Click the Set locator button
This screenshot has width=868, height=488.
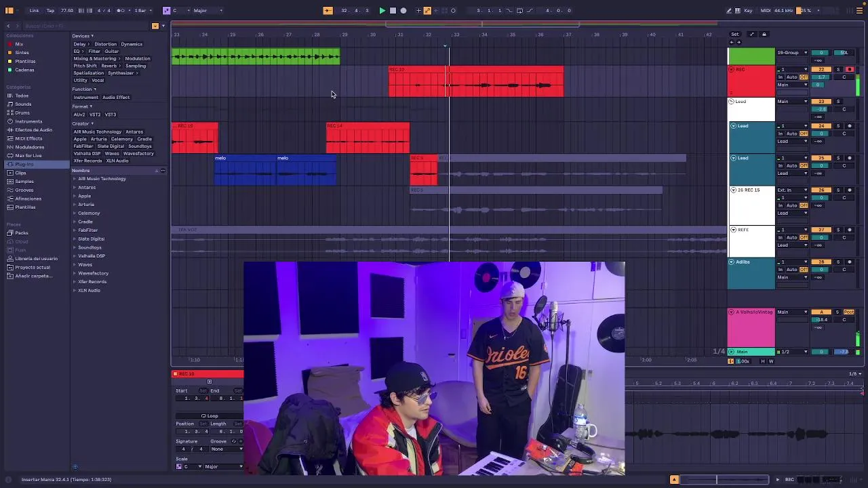tap(734, 34)
